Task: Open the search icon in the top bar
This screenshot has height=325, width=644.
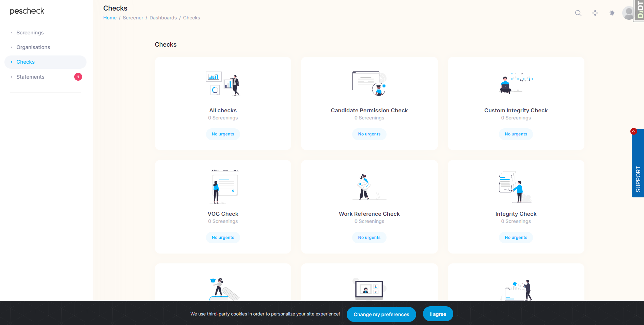Action: point(578,13)
